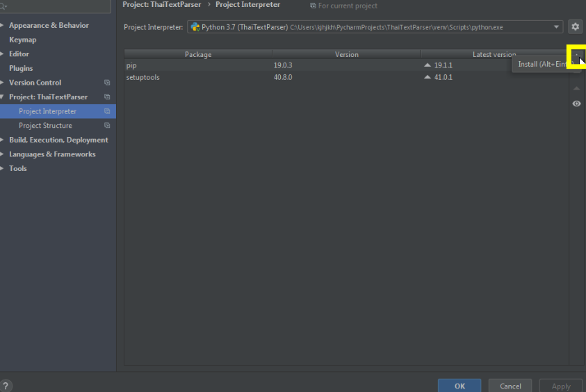Click the project-level icon beside Project Interpreter
Image resolution: width=586 pixels, height=392 pixels.
tap(107, 111)
